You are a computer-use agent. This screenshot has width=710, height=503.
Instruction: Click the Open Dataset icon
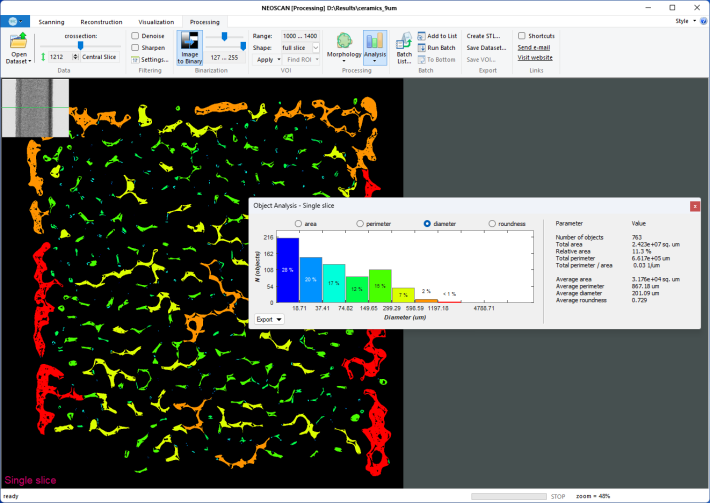(19, 43)
